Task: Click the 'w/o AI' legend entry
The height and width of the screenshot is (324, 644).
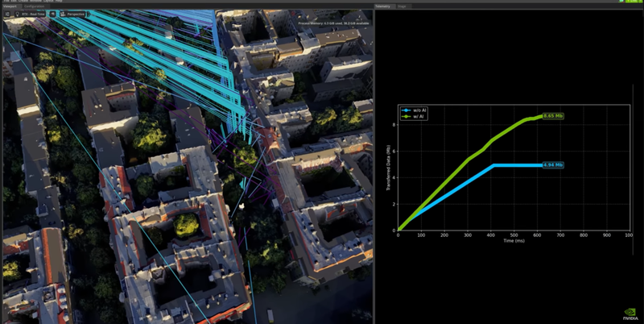Action: (417, 110)
